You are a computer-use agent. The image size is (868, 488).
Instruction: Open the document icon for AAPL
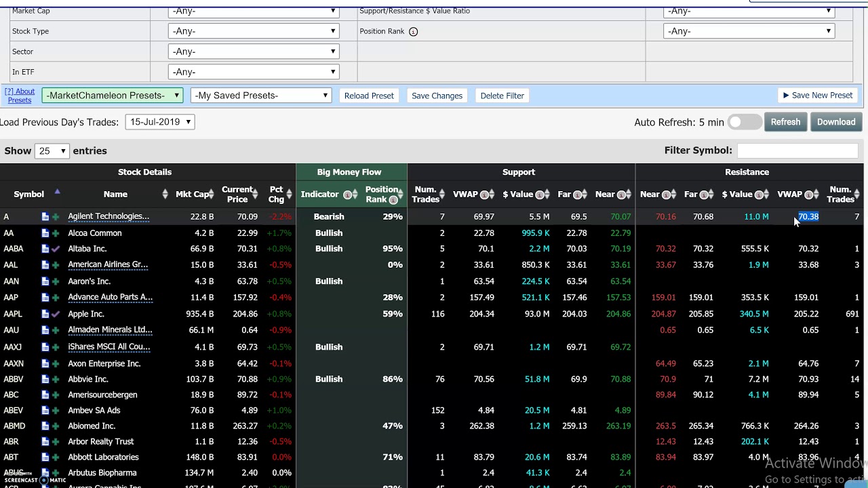tap(45, 314)
